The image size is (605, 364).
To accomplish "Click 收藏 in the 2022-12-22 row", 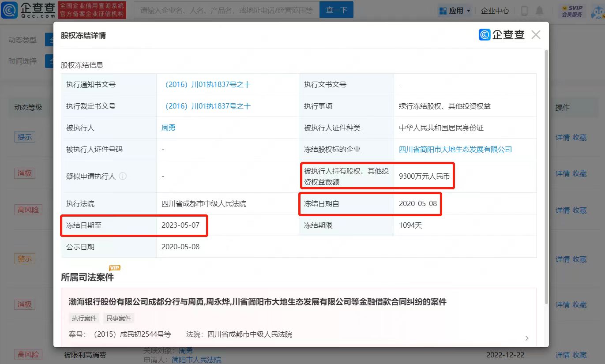I will (579, 355).
